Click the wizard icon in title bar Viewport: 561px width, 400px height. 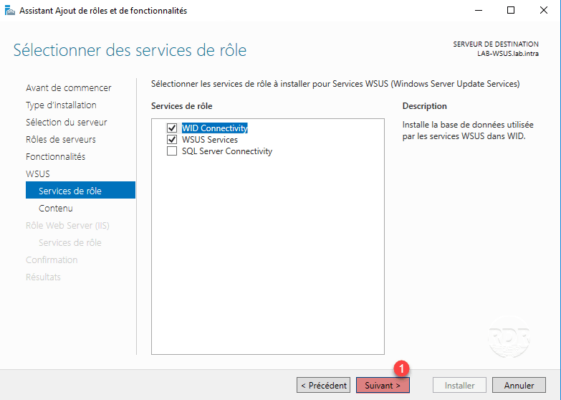click(10, 11)
